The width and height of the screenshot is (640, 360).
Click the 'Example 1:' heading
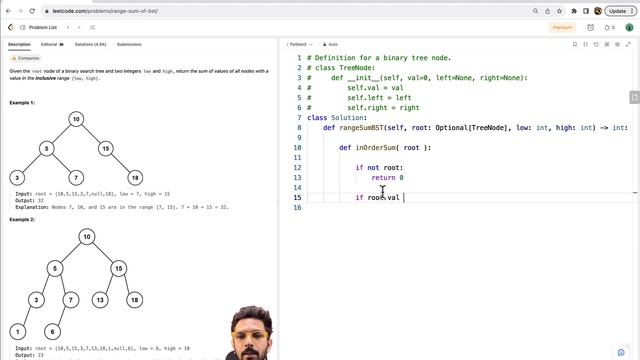point(22,103)
